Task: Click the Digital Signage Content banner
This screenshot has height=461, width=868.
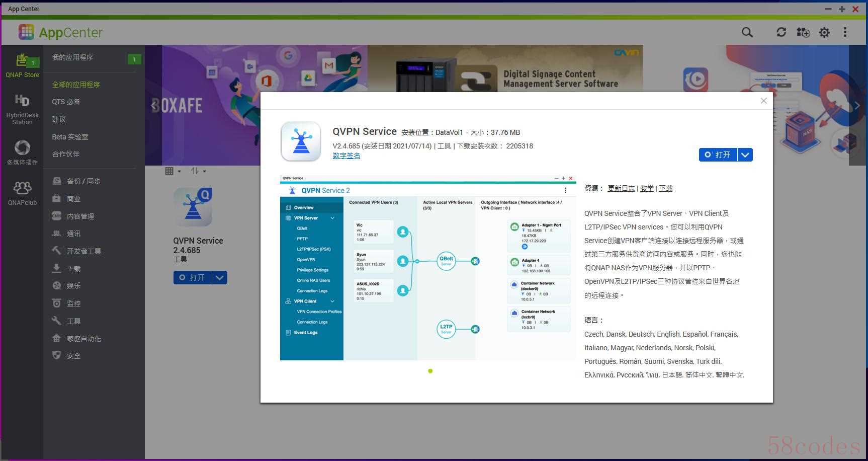Action: [505, 68]
